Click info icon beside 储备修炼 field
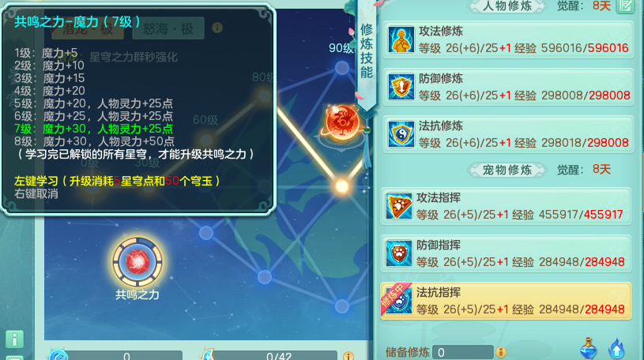644x360 pixels. 501,352
